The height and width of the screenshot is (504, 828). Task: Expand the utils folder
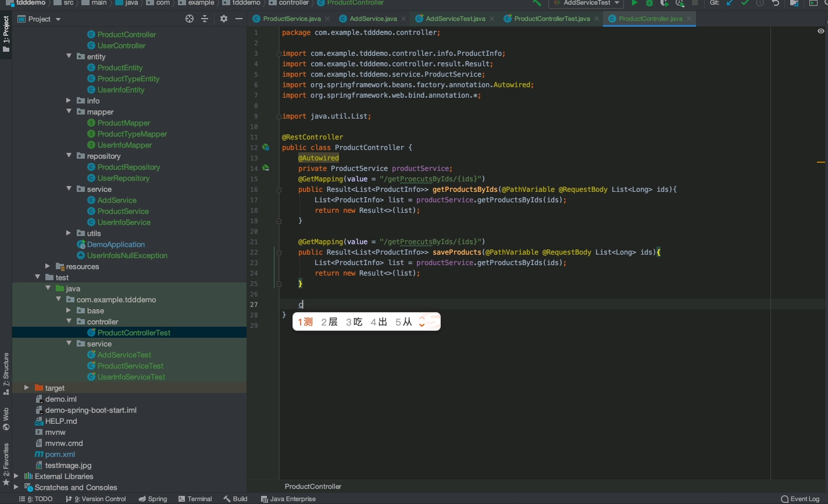(x=69, y=233)
